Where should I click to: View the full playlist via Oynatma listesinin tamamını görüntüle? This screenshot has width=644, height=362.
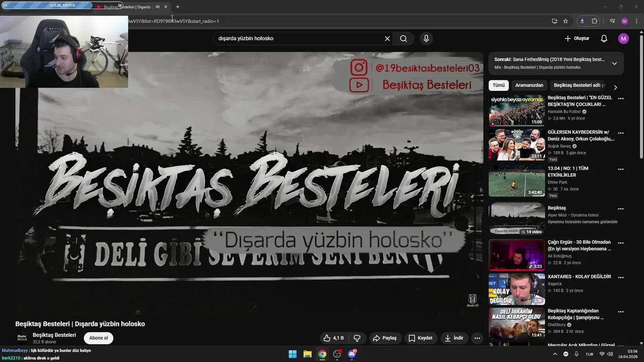point(583,222)
